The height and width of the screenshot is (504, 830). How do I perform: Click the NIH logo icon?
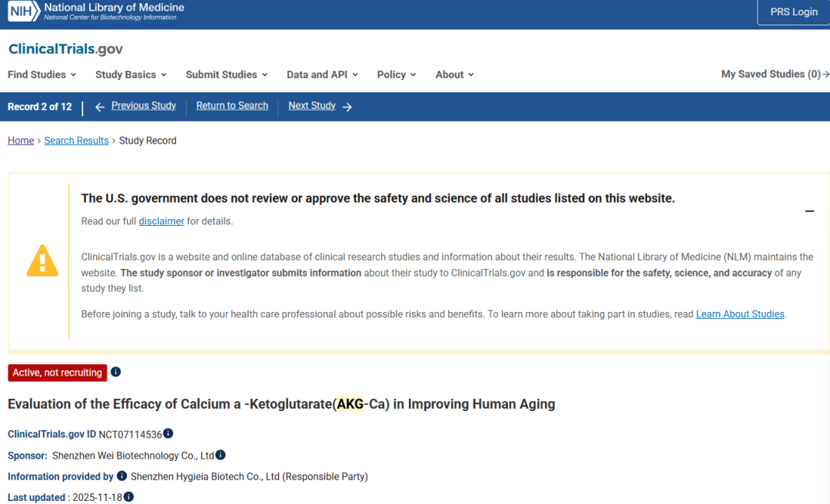(x=24, y=11)
